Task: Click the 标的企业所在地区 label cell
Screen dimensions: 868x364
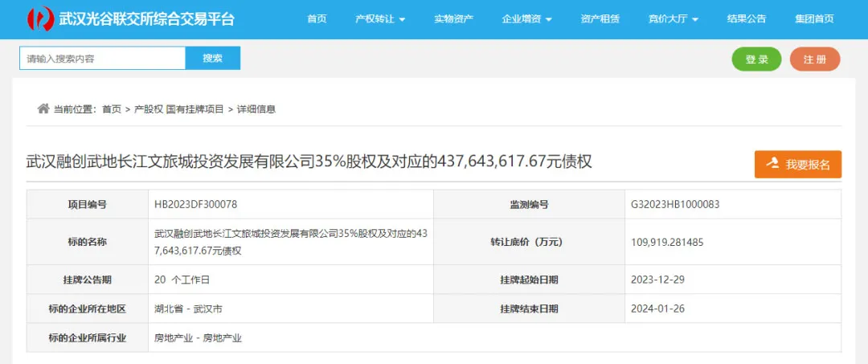Action: (88, 308)
